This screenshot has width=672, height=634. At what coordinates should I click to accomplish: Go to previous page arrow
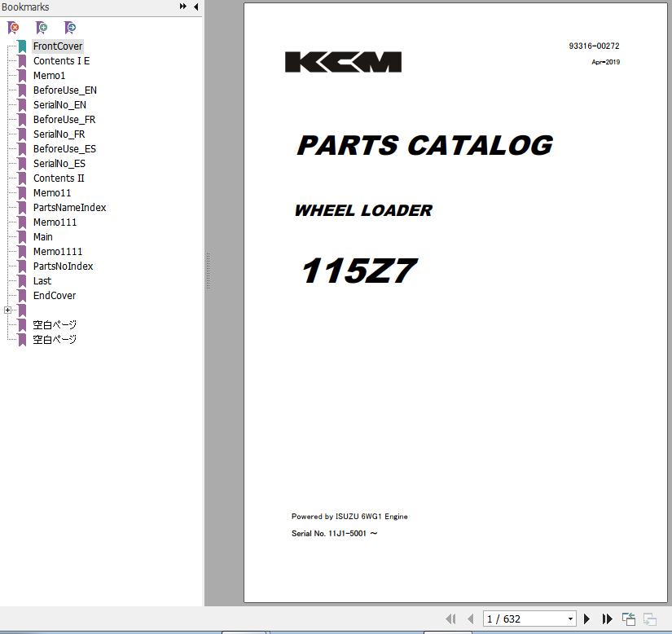point(471,619)
